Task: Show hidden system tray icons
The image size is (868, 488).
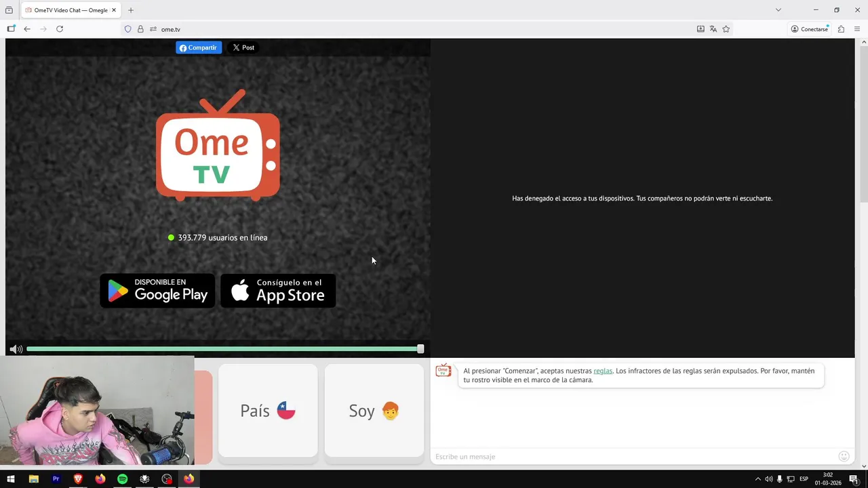Action: (x=758, y=479)
